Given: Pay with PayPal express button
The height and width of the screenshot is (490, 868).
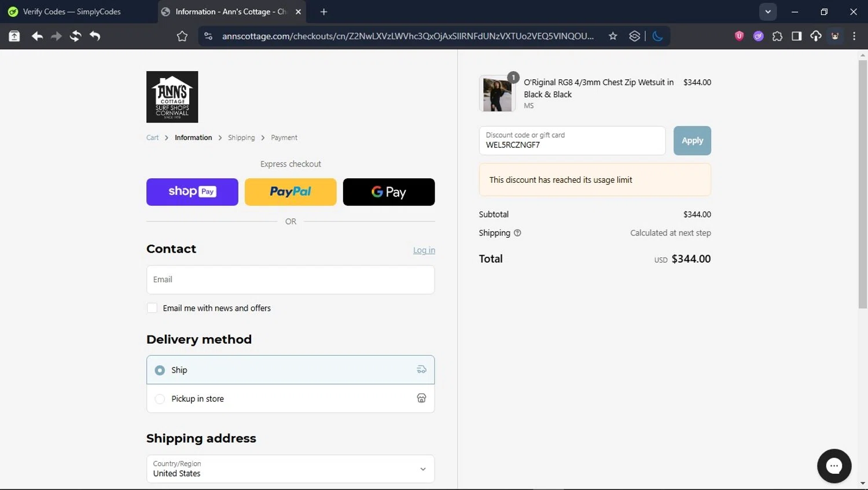Looking at the screenshot, I should coord(290,192).
